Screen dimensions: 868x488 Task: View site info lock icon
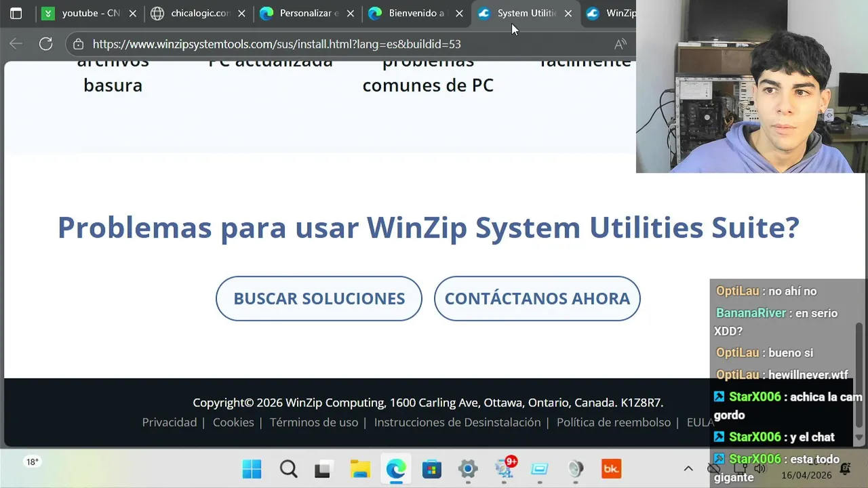click(79, 44)
